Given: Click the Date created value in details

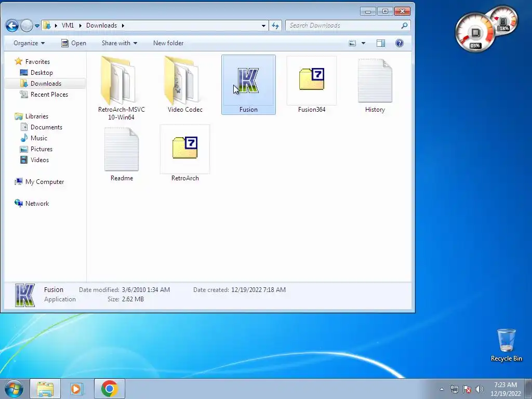Looking at the screenshot, I should (258, 290).
